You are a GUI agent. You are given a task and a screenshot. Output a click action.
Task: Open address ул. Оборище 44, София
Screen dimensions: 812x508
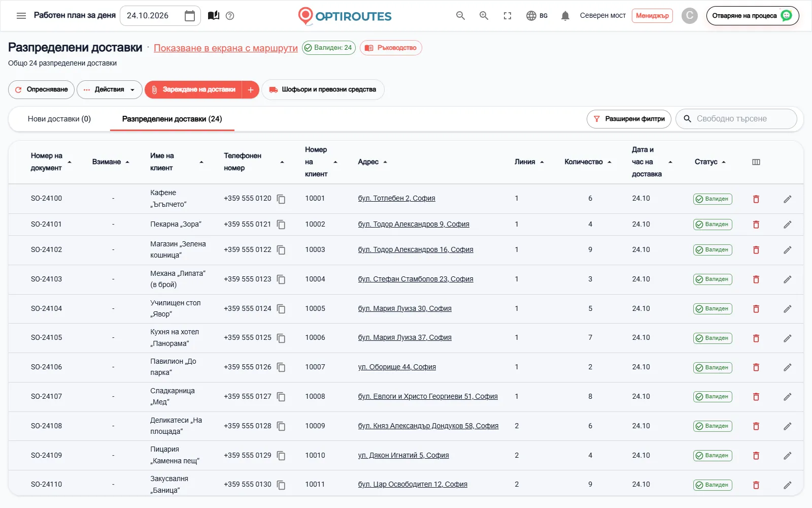coord(397,367)
